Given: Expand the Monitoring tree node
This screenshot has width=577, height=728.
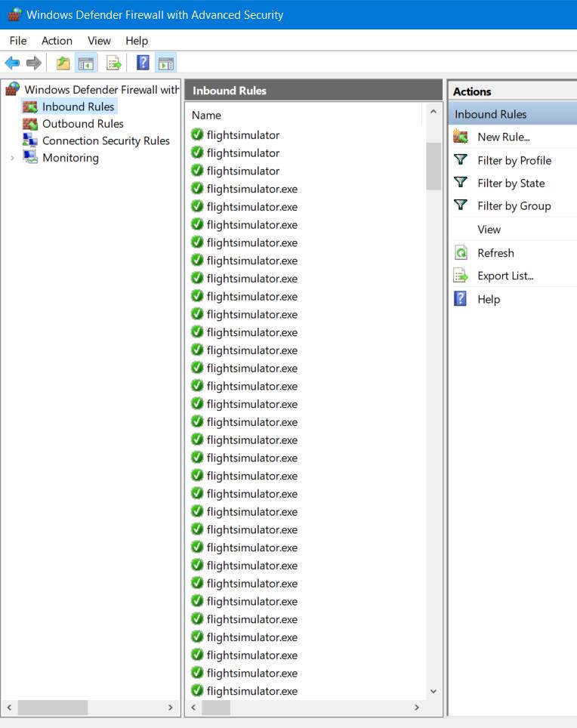Looking at the screenshot, I should click(x=13, y=158).
